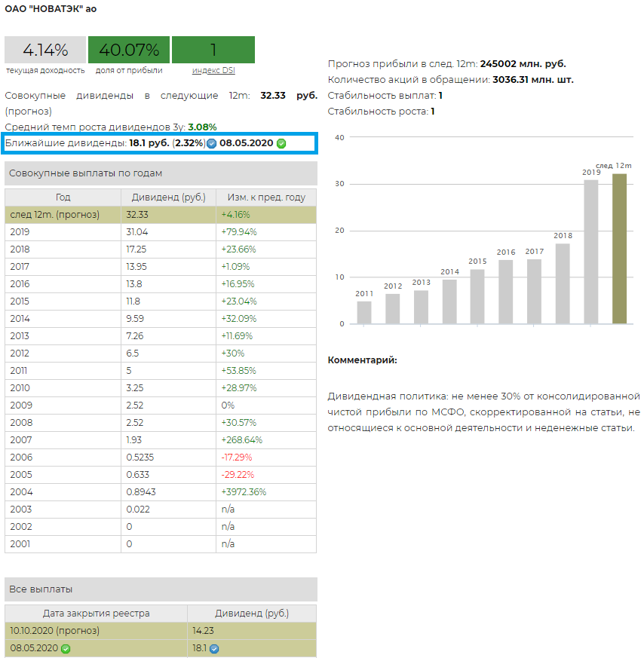644x658 pixels.
Task: Click the 31.04 dividend cell for 2019
Action: (x=168, y=231)
